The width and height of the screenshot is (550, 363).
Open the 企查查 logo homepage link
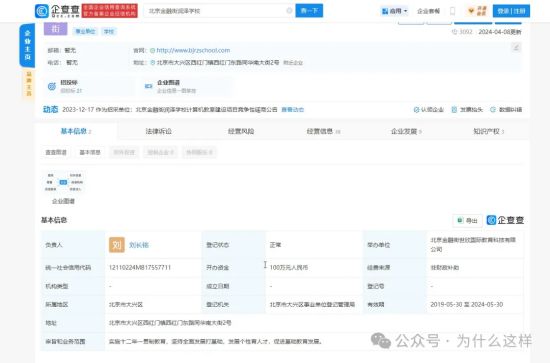click(57, 11)
